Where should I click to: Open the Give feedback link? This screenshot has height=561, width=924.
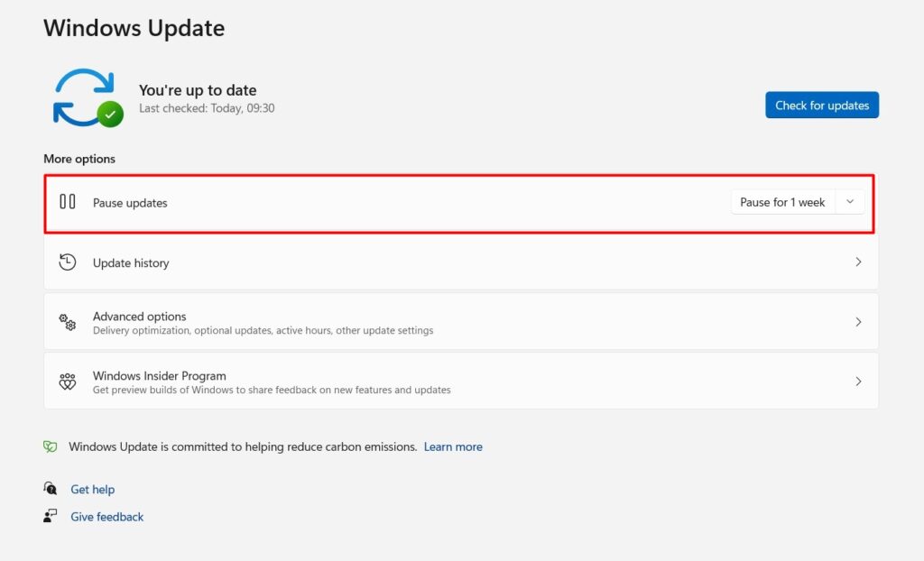tap(106, 517)
